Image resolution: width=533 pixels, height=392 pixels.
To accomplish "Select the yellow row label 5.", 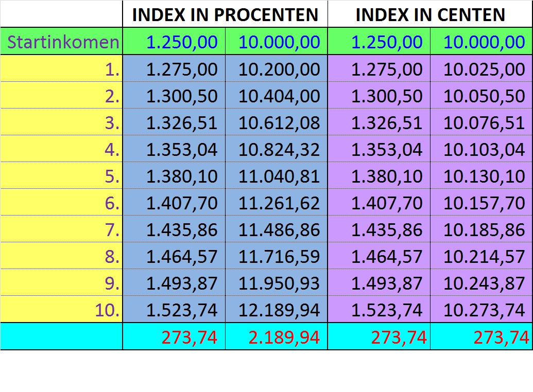I will coord(62,176).
